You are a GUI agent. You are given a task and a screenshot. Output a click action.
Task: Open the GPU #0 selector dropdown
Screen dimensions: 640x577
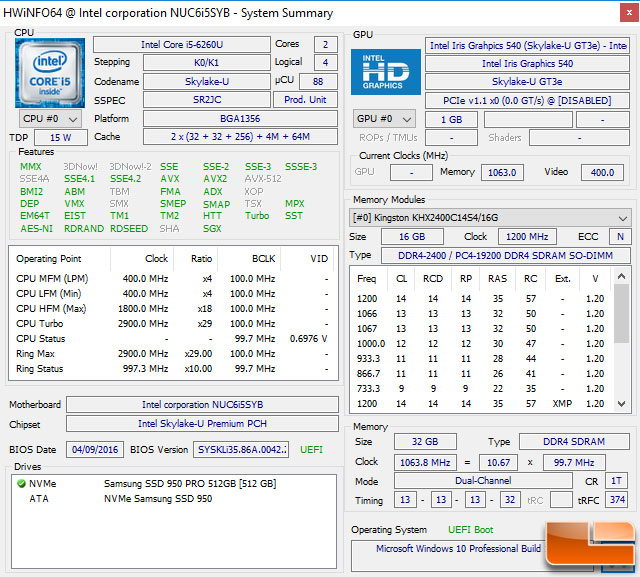pos(384,119)
